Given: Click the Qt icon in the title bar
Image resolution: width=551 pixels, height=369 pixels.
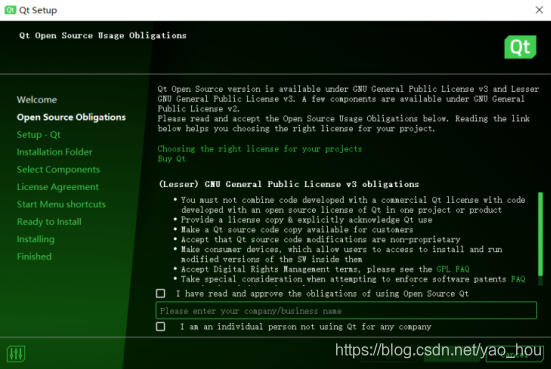Looking at the screenshot, I should coord(10,10).
